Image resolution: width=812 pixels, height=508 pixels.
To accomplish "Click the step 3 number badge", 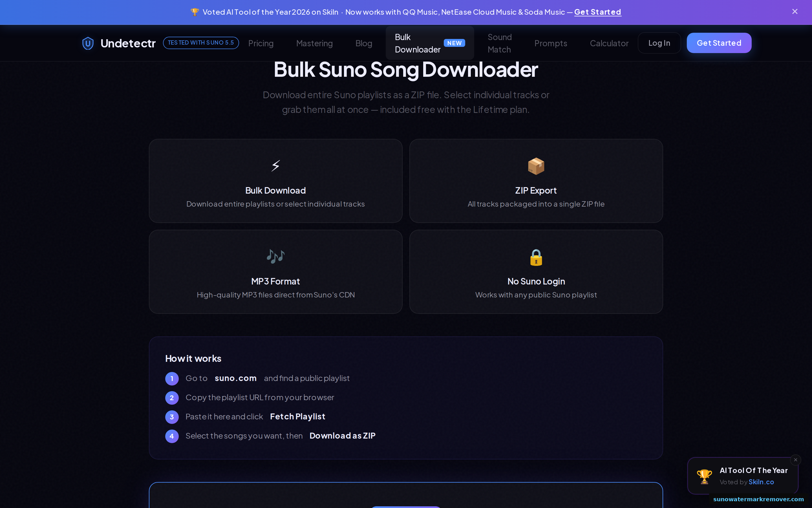I will [x=172, y=417].
